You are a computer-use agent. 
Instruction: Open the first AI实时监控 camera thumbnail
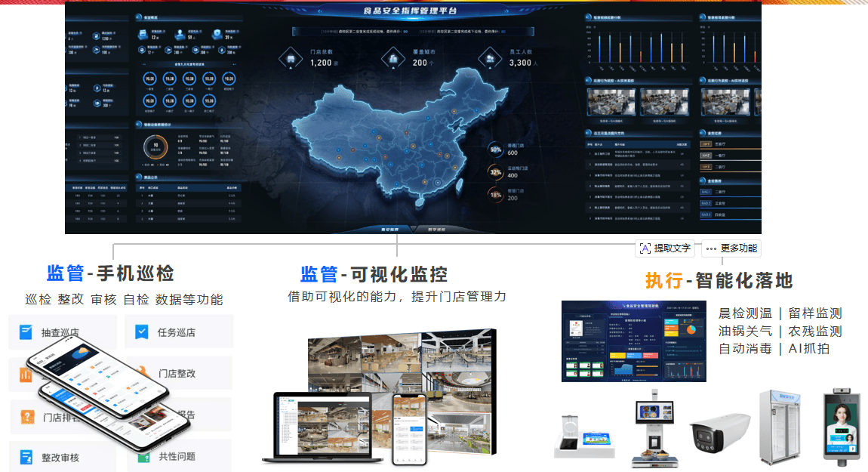tap(612, 103)
